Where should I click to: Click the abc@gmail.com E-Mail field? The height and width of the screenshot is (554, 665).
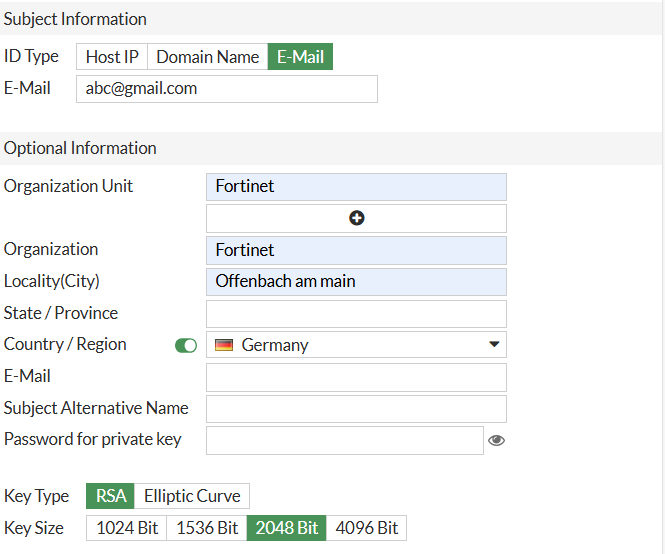click(226, 89)
